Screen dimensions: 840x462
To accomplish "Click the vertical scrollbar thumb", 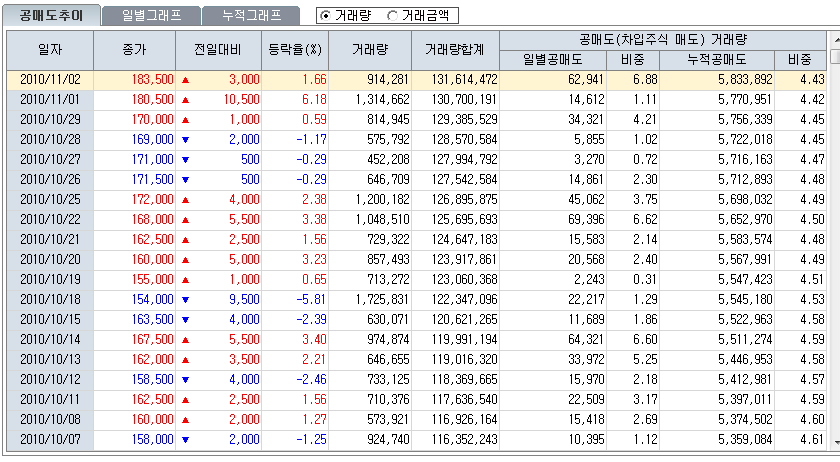I will (x=833, y=56).
